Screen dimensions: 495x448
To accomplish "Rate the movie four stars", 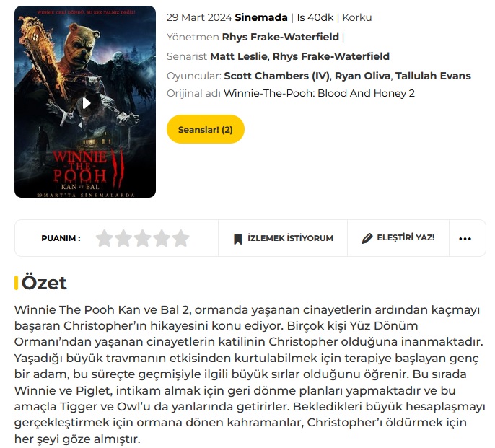I will [162, 238].
